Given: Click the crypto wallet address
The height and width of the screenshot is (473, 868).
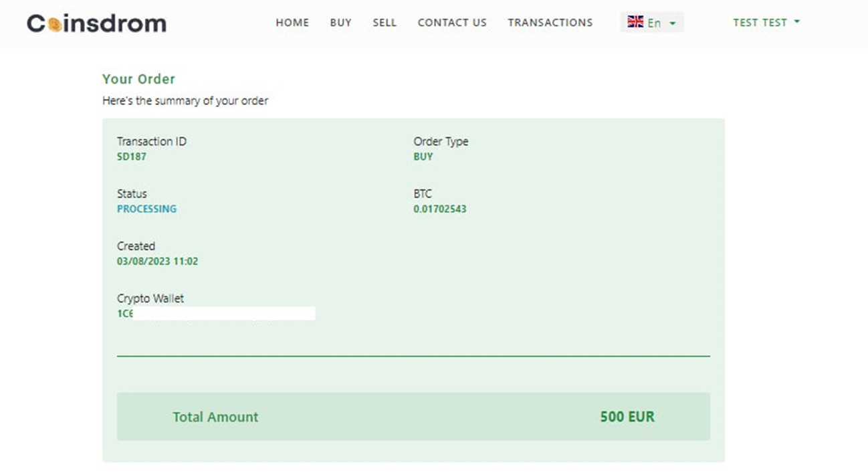Looking at the screenshot, I should (x=216, y=313).
